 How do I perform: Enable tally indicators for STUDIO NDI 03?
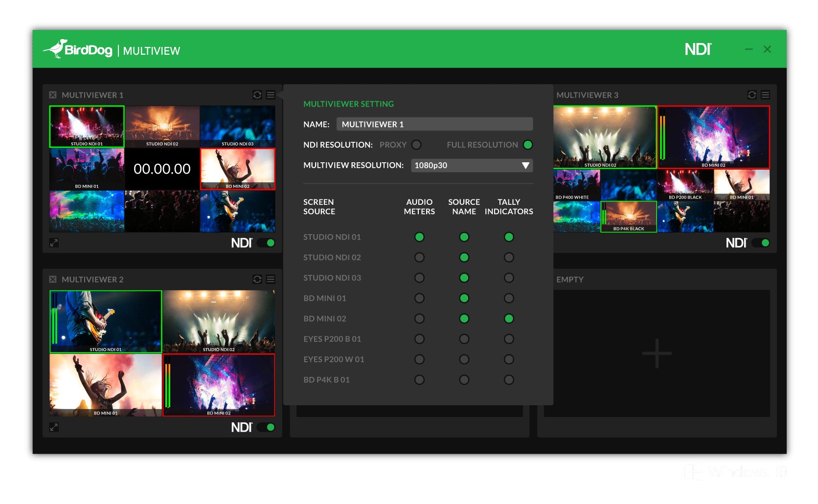tap(509, 278)
